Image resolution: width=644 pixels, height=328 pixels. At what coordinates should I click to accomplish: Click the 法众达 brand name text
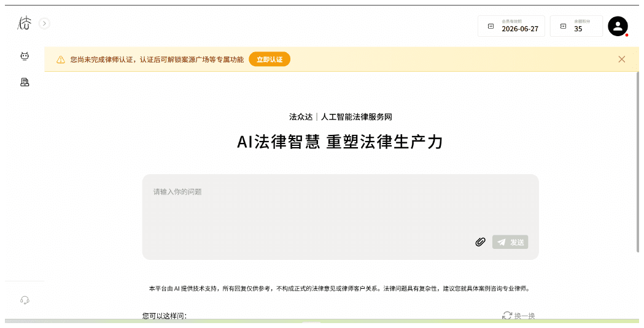(x=301, y=117)
